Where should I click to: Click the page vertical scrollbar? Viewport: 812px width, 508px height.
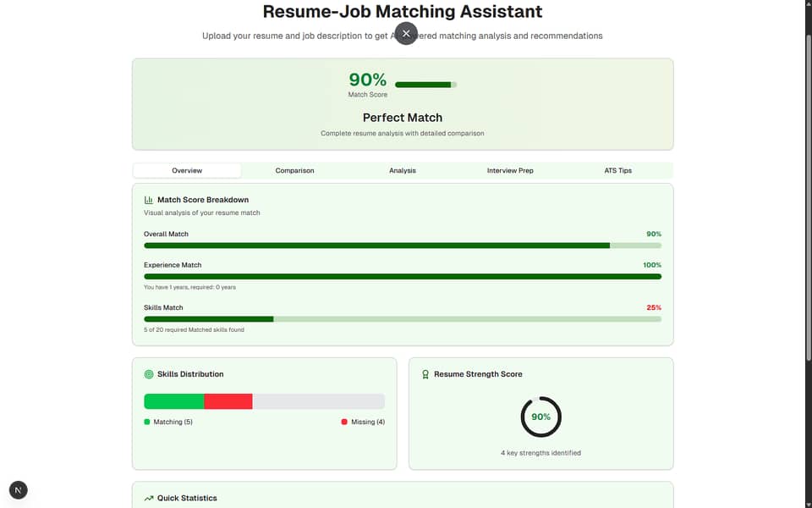809,198
